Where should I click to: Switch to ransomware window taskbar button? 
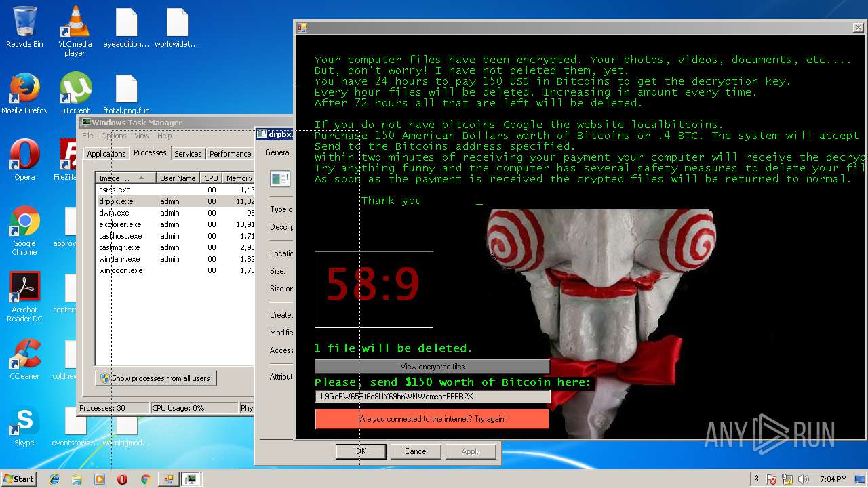(x=168, y=479)
